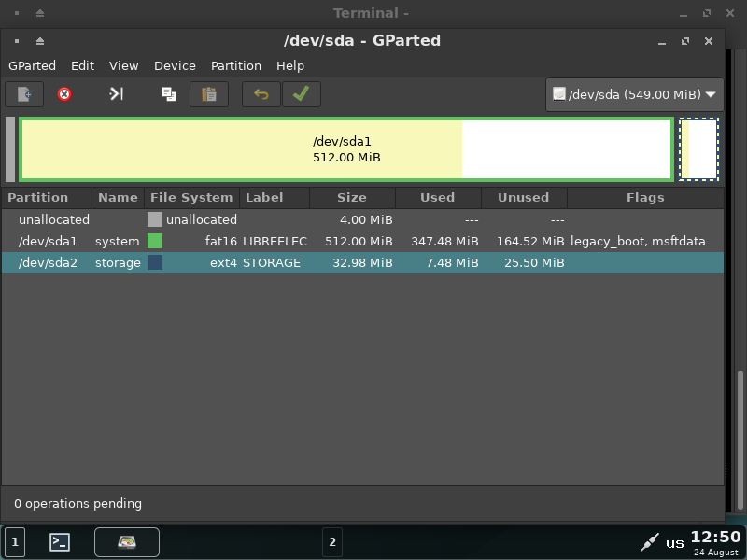Select the /dev/sda1 system partition row
This screenshot has width=747, height=560.
(x=280, y=241)
